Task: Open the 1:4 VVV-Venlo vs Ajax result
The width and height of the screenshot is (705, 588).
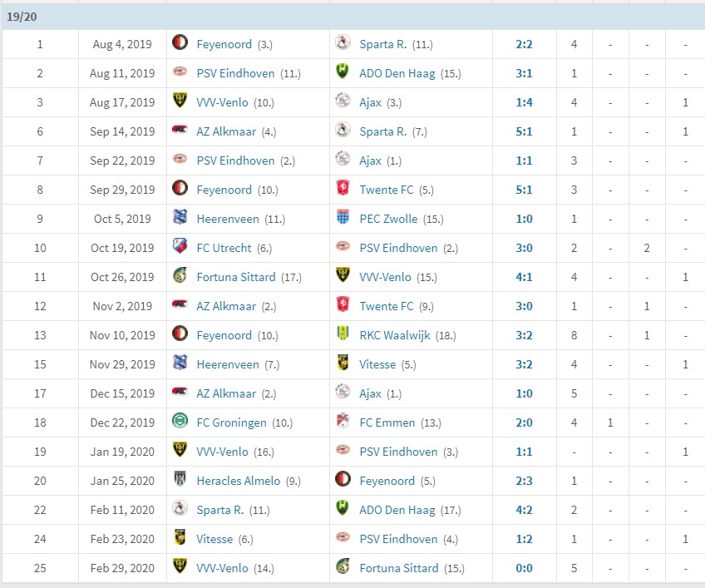Action: pyautogui.click(x=524, y=102)
